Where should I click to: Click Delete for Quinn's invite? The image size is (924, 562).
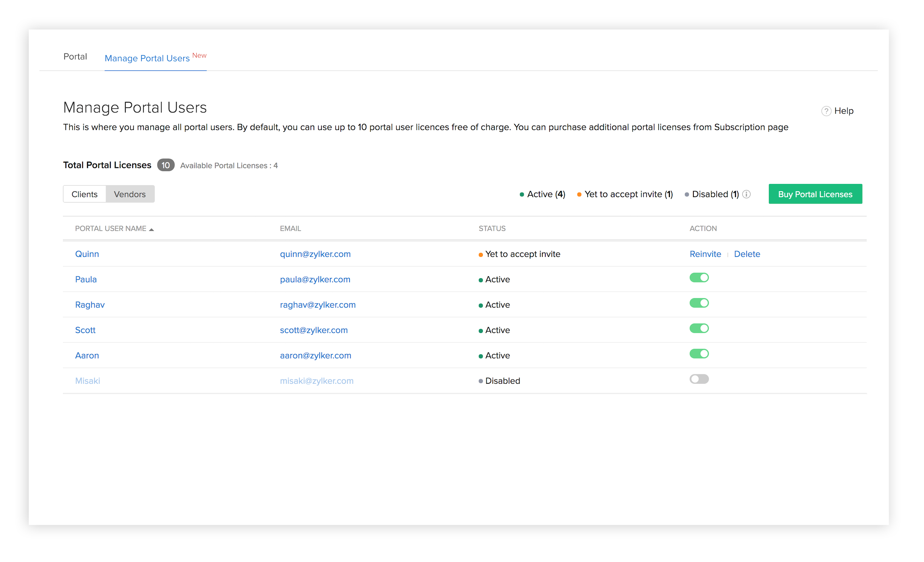click(747, 254)
